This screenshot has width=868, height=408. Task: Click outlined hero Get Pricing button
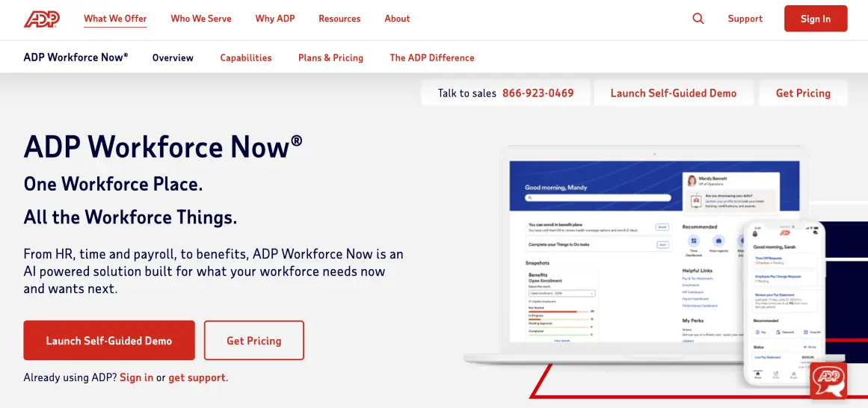tap(253, 341)
